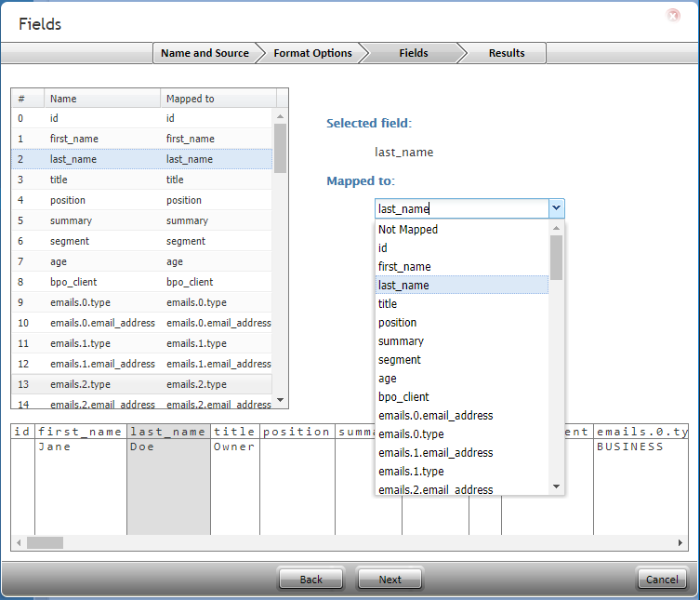Open the Mapped to dropdown arrow

click(x=556, y=208)
